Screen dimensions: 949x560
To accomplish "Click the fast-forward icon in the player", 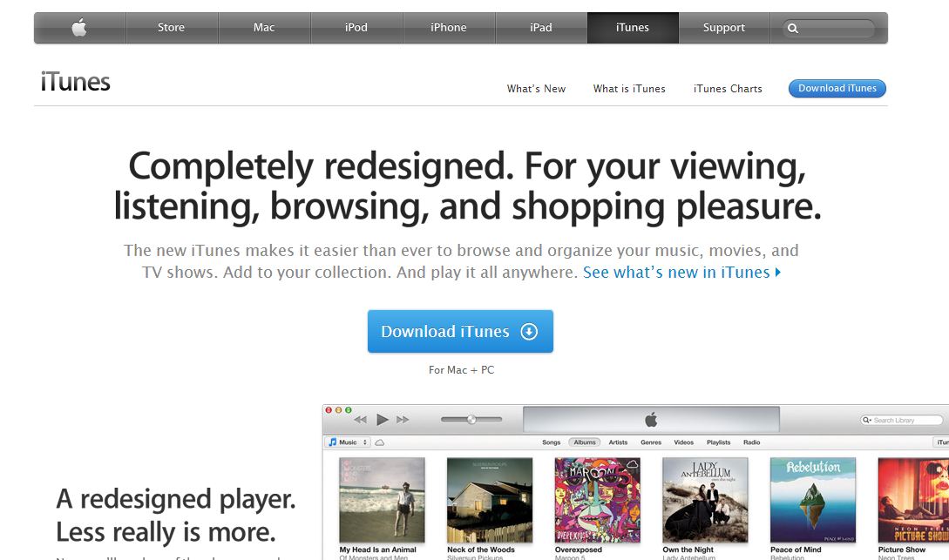I will [403, 420].
